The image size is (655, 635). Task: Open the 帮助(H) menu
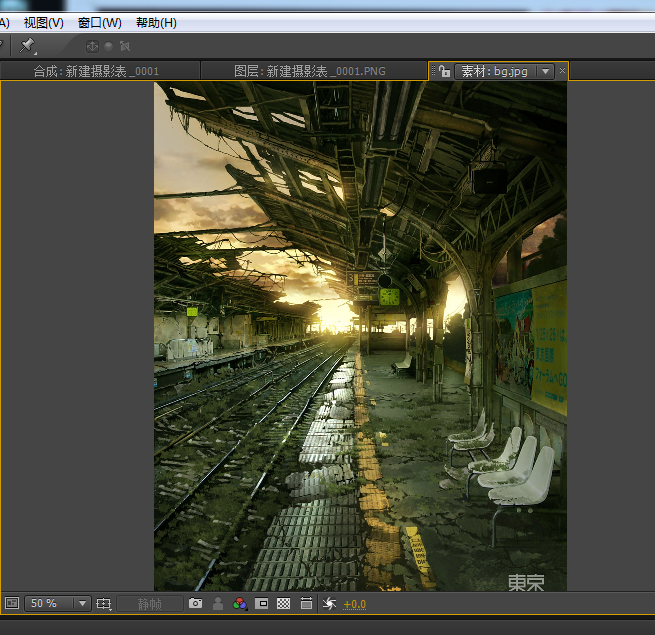tap(156, 22)
